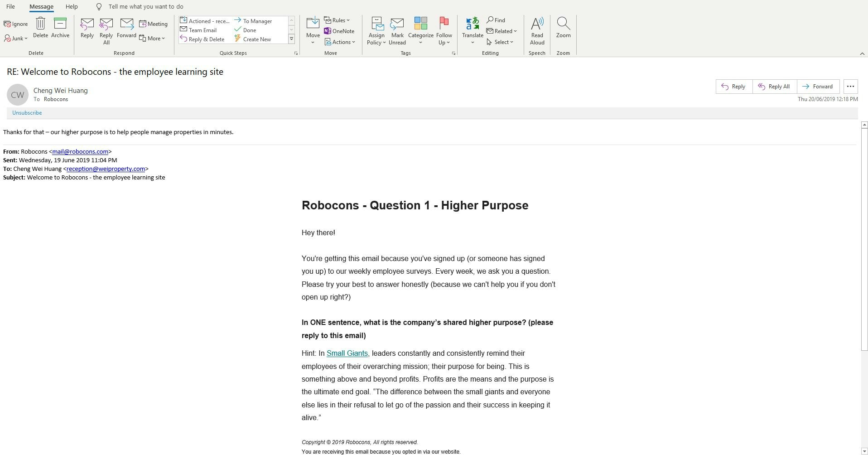Image resolution: width=868 pixels, height=455 pixels.
Task: Click the message body scroll up arrow
Action: tap(864, 125)
